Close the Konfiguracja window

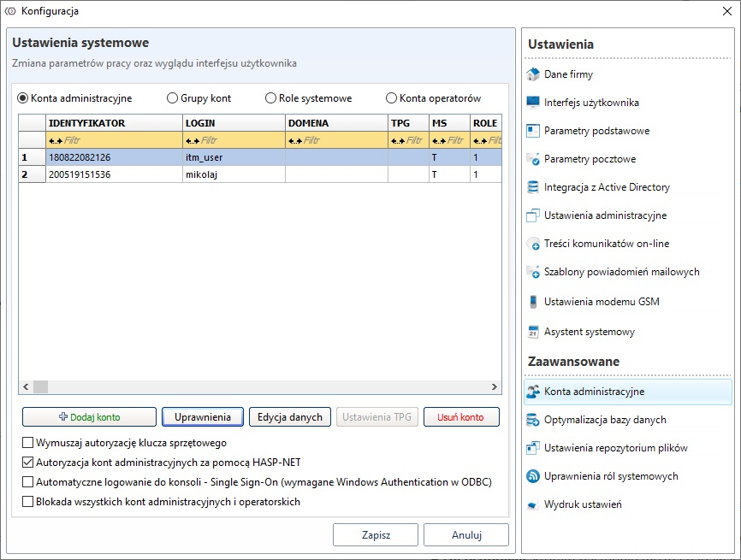tap(727, 11)
